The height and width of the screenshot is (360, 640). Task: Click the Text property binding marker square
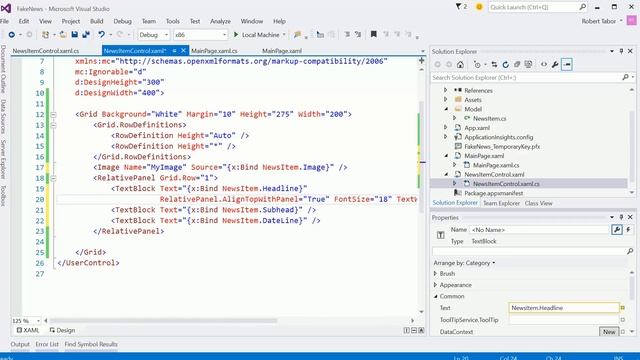(623, 308)
